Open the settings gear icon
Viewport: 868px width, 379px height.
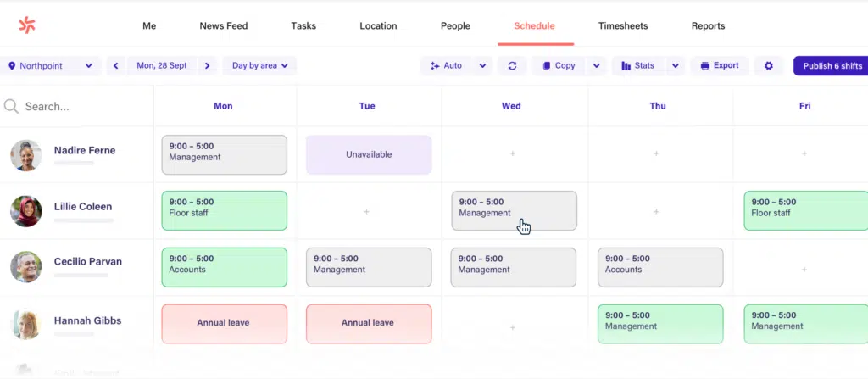point(769,66)
